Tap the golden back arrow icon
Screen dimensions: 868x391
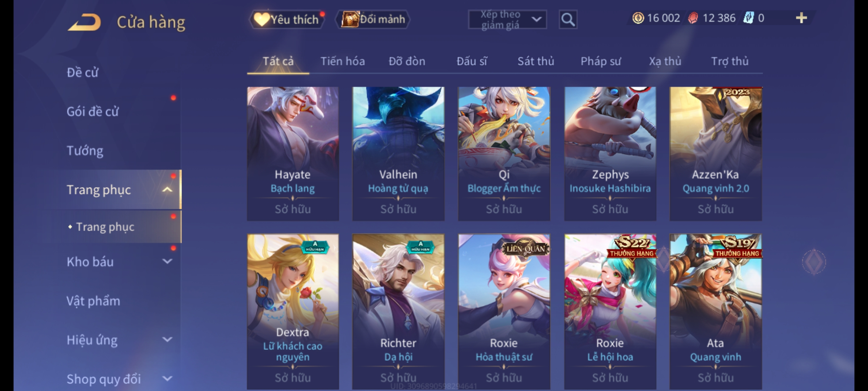tap(84, 22)
